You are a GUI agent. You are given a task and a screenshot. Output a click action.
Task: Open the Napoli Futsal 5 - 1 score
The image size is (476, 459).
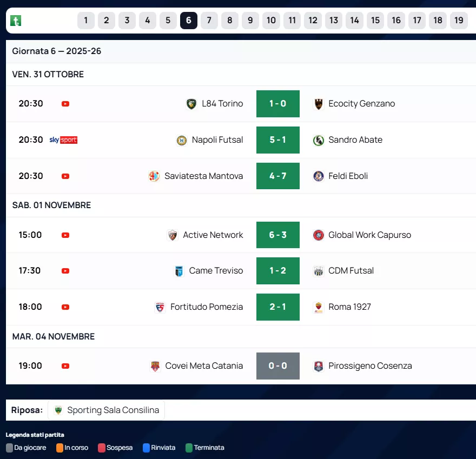pos(277,140)
